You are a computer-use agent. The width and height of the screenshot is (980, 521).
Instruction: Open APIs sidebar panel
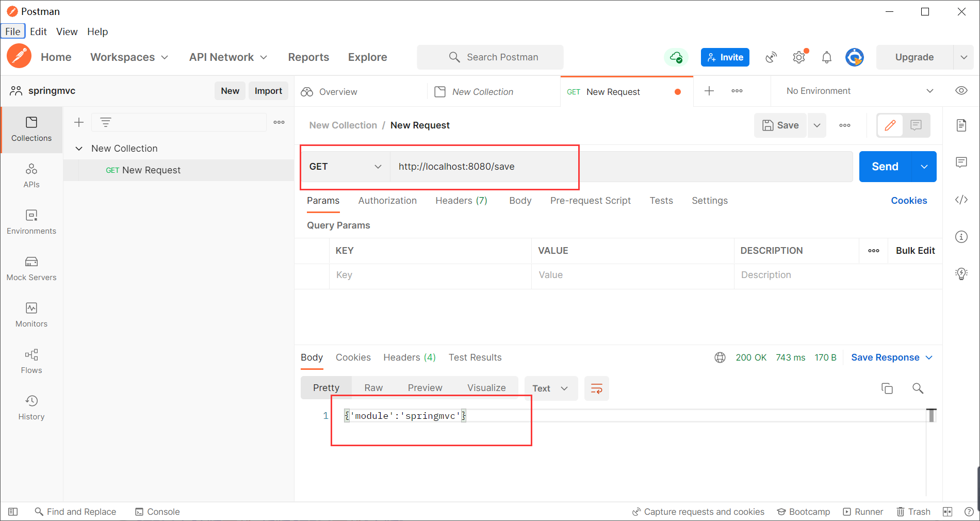31,176
